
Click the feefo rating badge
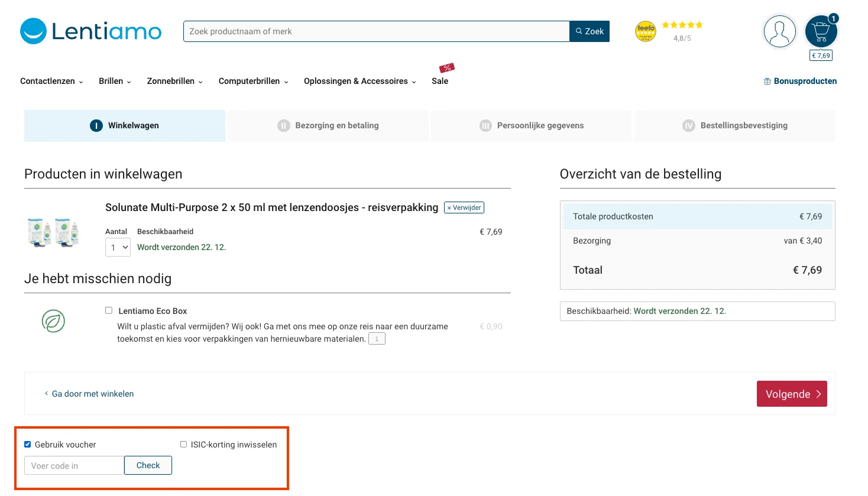point(645,31)
